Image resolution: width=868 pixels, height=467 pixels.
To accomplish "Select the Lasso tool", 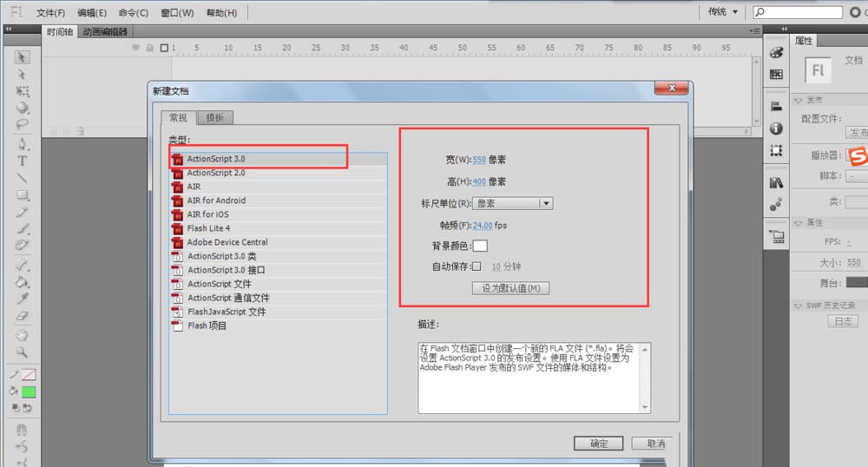I will pyautogui.click(x=23, y=124).
